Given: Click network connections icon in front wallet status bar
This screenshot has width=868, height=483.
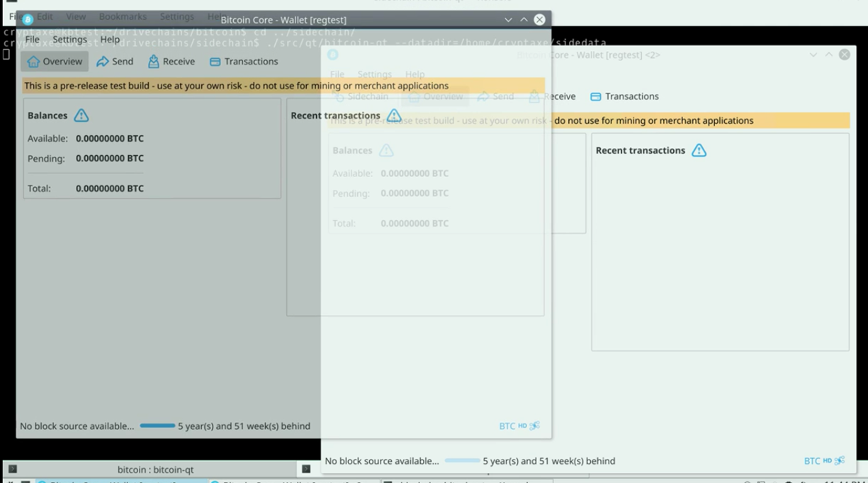Looking at the screenshot, I should click(535, 426).
